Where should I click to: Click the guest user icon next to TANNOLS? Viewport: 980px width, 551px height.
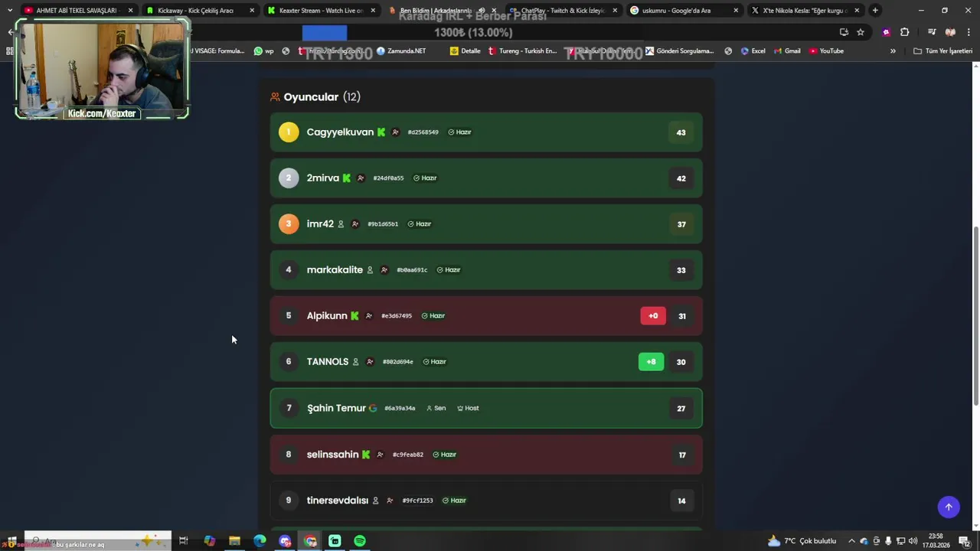click(355, 362)
